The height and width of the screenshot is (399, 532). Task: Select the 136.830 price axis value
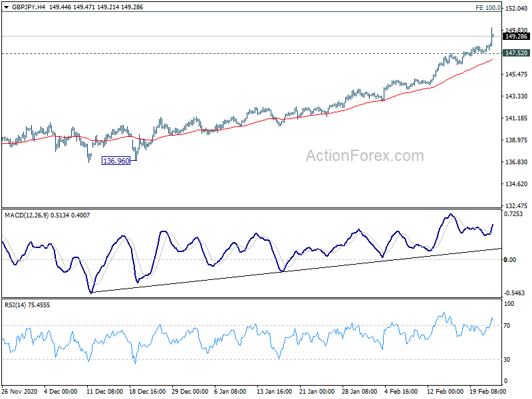(517, 162)
